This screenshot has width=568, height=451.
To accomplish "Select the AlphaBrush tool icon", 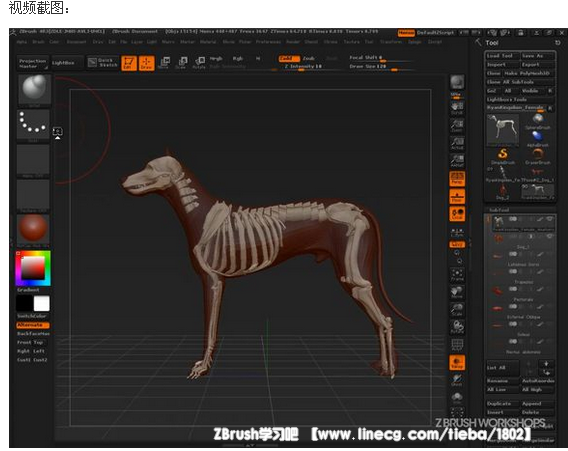I will coord(538,139).
